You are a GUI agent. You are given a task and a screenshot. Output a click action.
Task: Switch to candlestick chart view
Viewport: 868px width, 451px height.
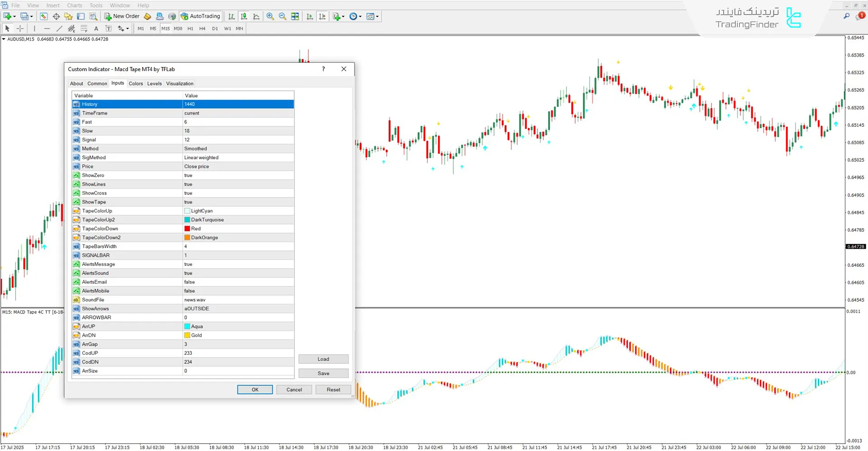tap(243, 16)
